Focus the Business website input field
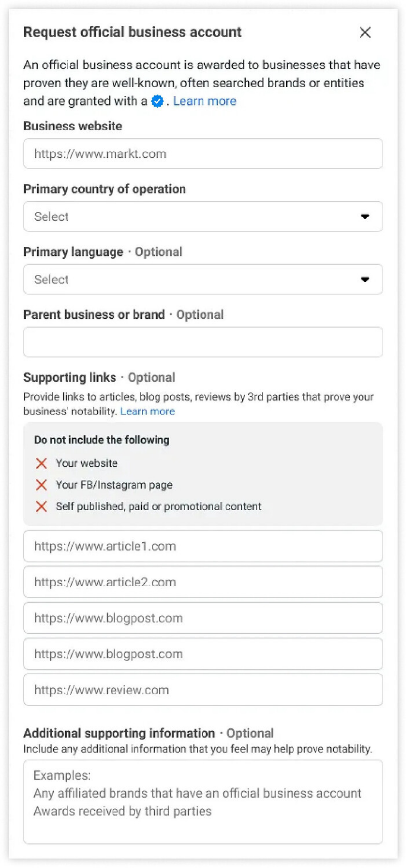 [203, 154]
